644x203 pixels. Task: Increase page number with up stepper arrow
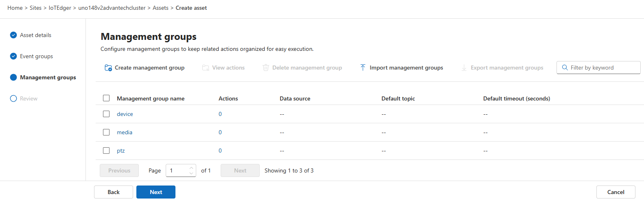pyautogui.click(x=191, y=168)
